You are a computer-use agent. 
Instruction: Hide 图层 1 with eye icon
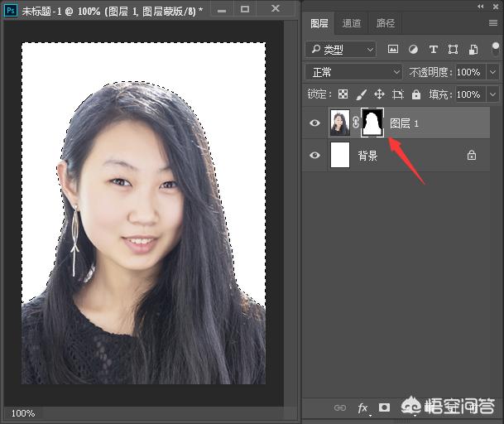click(x=314, y=123)
